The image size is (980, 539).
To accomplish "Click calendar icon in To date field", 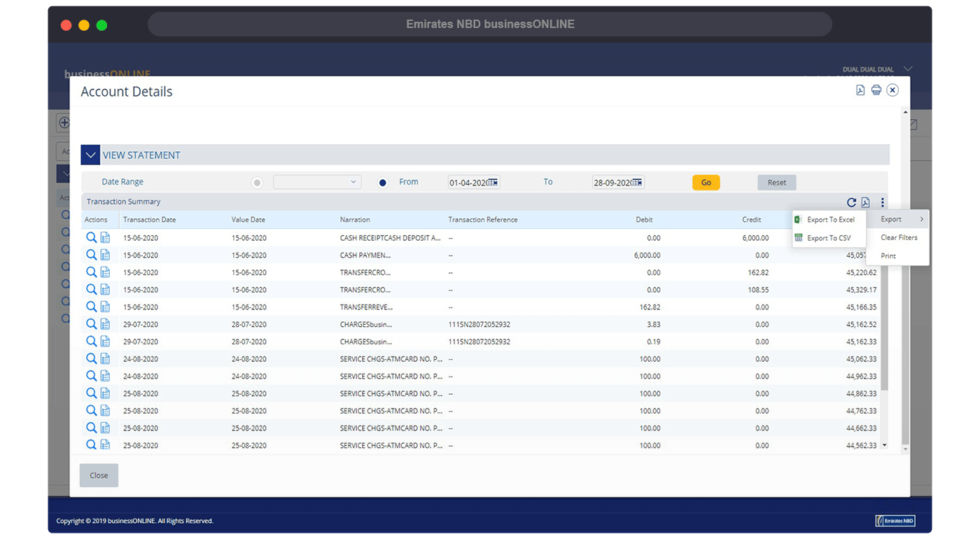I will coord(637,183).
